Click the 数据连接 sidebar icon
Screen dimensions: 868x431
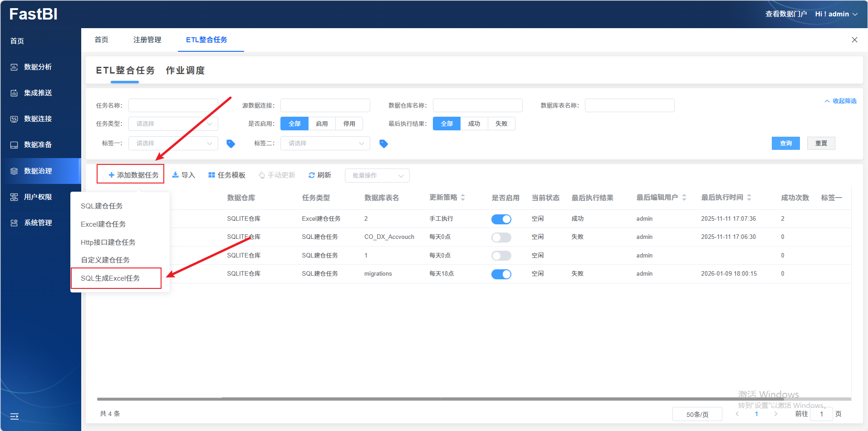(14, 119)
